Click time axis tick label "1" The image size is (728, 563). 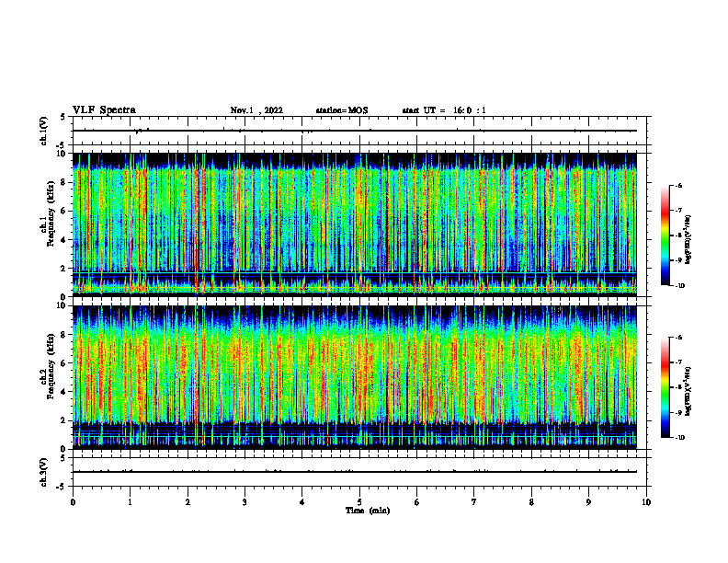click(x=130, y=502)
